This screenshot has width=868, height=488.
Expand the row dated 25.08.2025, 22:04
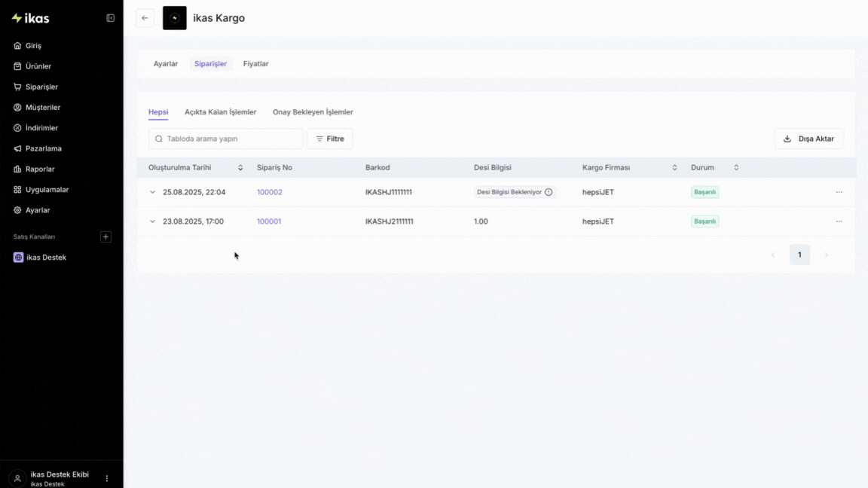pyautogui.click(x=153, y=192)
